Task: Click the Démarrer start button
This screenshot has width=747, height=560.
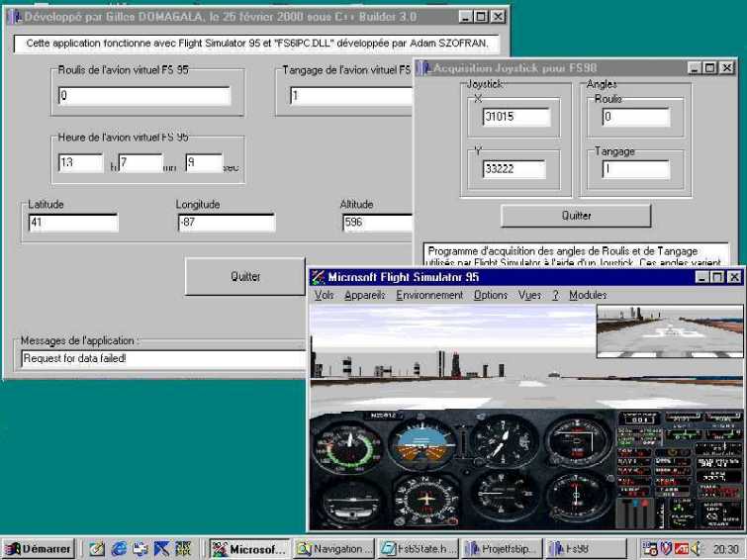Action: [x=39, y=548]
